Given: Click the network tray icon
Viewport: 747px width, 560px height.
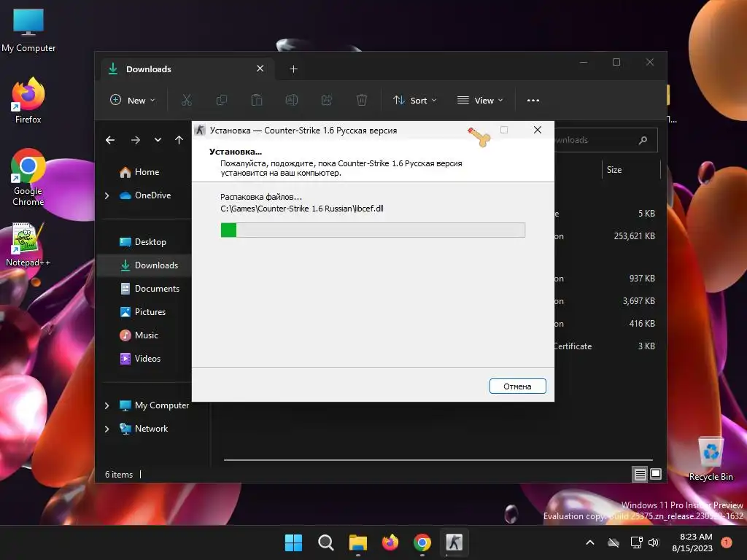Looking at the screenshot, I should 636,542.
